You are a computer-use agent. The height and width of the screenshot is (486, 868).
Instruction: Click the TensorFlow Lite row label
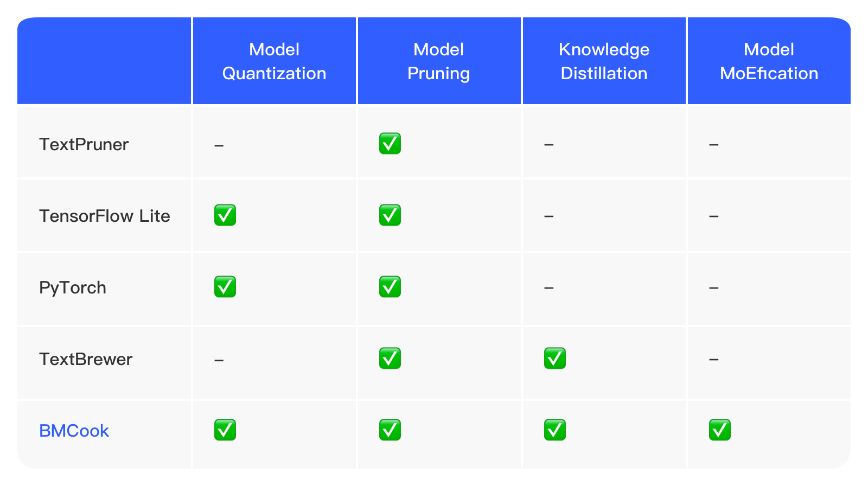click(x=105, y=216)
